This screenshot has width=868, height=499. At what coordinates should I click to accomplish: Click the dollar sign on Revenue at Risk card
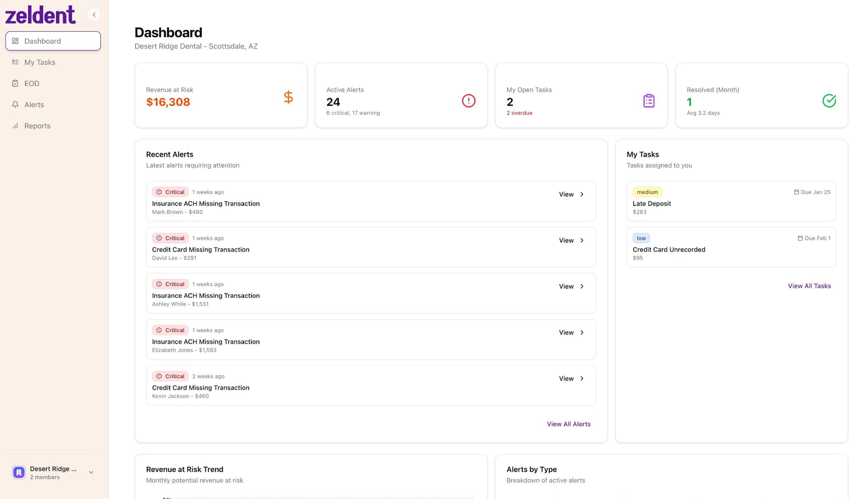[x=288, y=96]
